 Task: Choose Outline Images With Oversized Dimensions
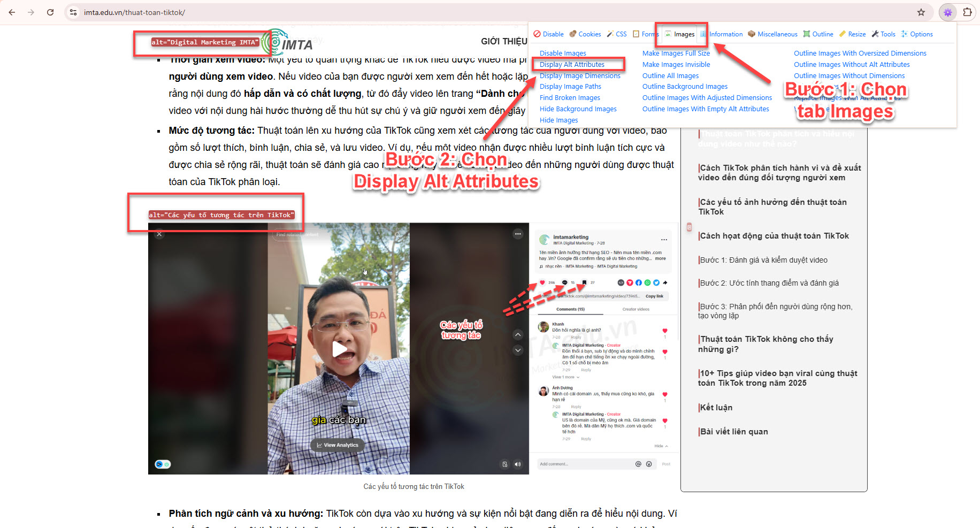click(x=860, y=53)
